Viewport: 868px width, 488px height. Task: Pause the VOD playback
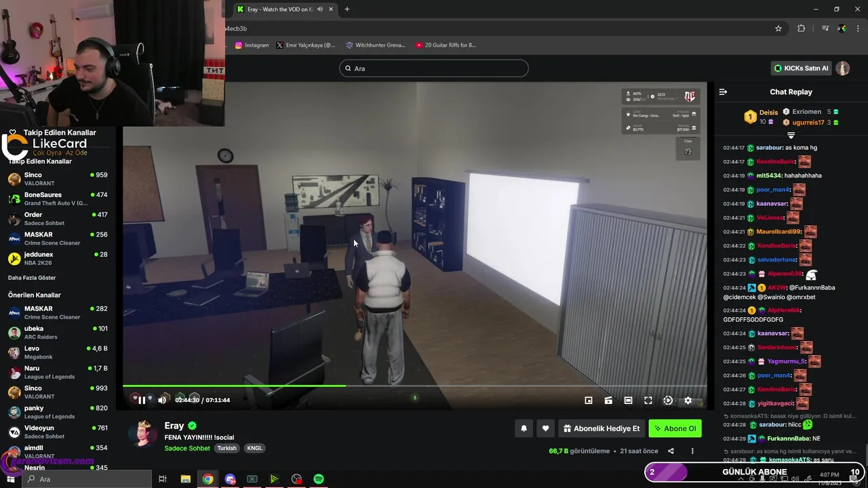[141, 400]
